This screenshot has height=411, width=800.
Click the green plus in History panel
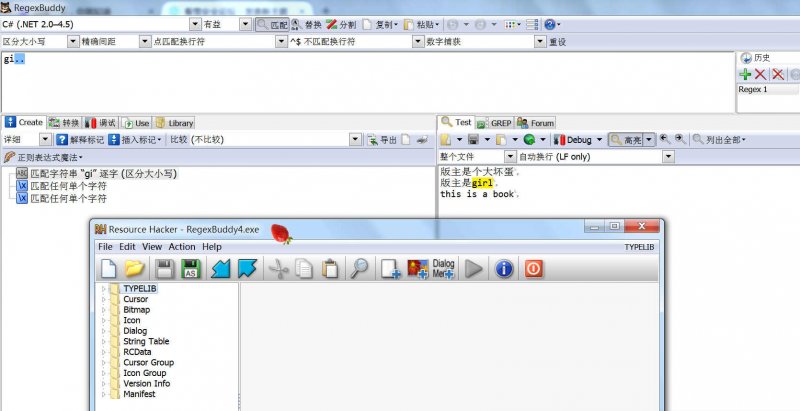point(745,74)
